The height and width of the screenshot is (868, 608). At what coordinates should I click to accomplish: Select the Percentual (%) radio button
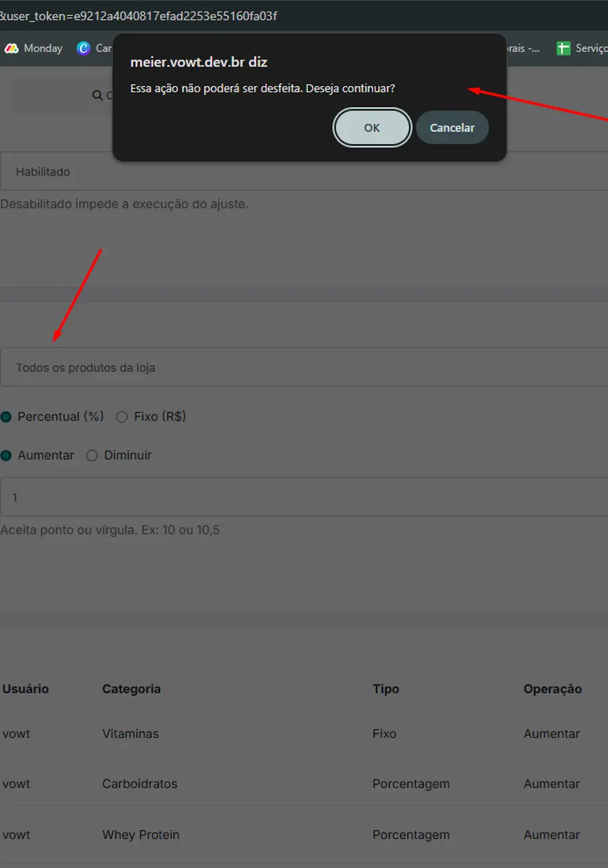coord(6,417)
